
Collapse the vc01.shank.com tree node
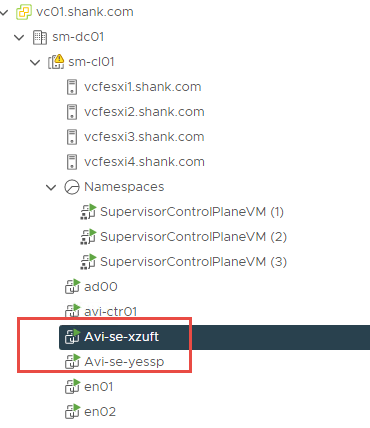pos(4,12)
